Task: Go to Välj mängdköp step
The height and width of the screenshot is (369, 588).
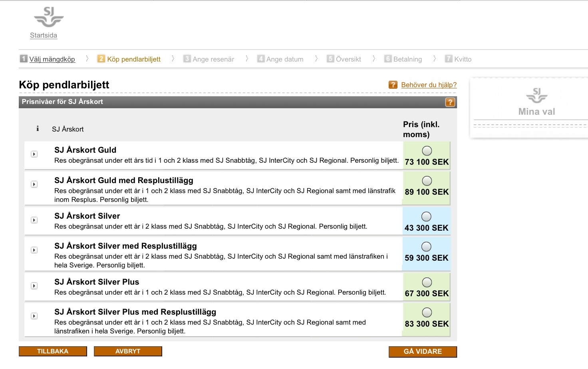Action: [52, 59]
